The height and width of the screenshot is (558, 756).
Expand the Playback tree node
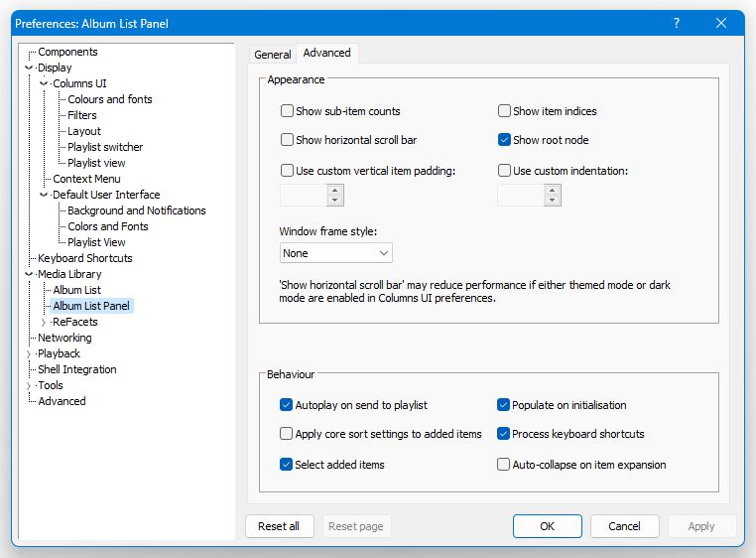29,353
